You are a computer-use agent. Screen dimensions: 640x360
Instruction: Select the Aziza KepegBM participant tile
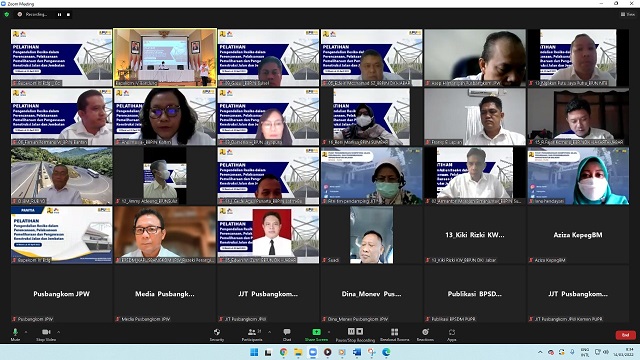click(578, 235)
